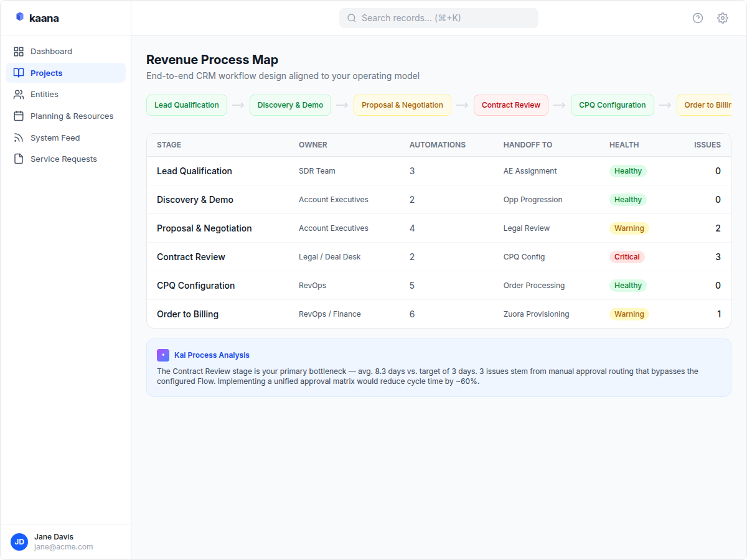The height and width of the screenshot is (560, 747).
Task: Switch to the Contract Review stage pill
Action: click(x=510, y=105)
